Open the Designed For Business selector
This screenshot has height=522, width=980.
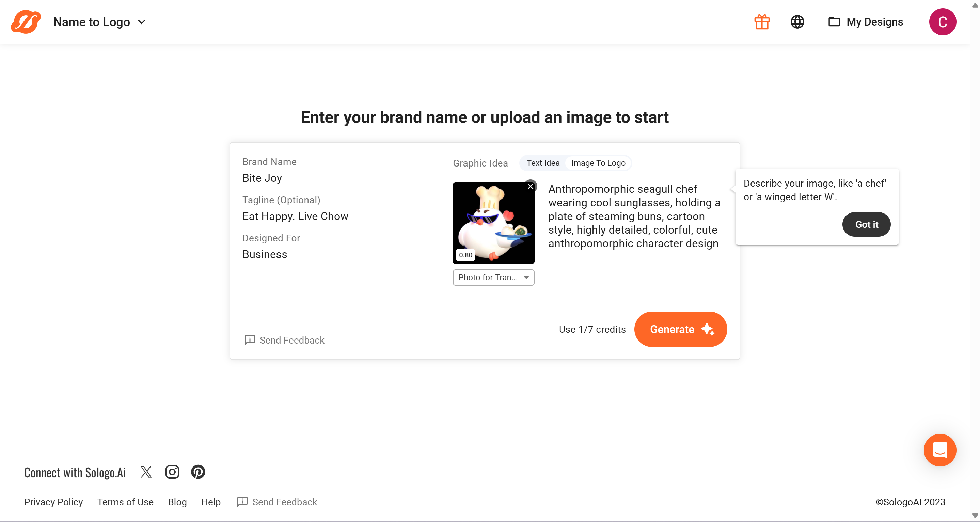(265, 254)
